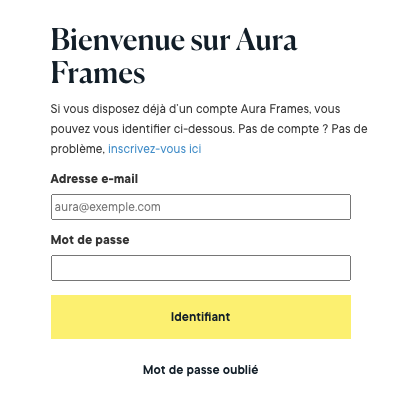Focus the Mot de passe input field
The width and height of the screenshot is (396, 404).
[201, 268]
